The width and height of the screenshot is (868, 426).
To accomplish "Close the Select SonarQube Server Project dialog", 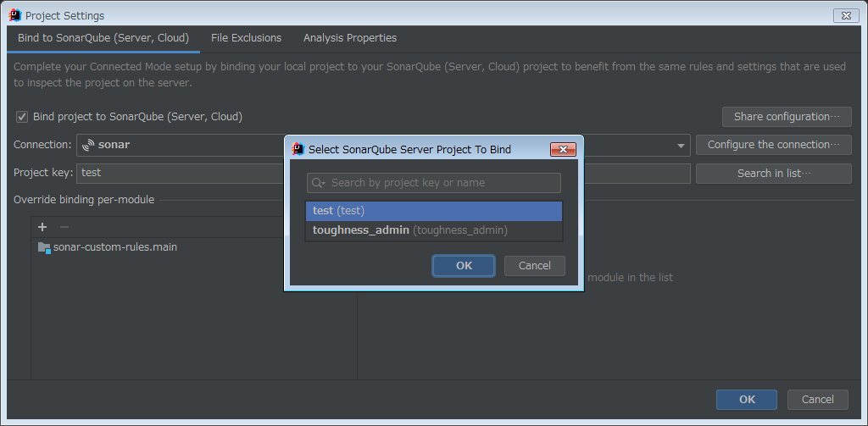I will [x=563, y=150].
